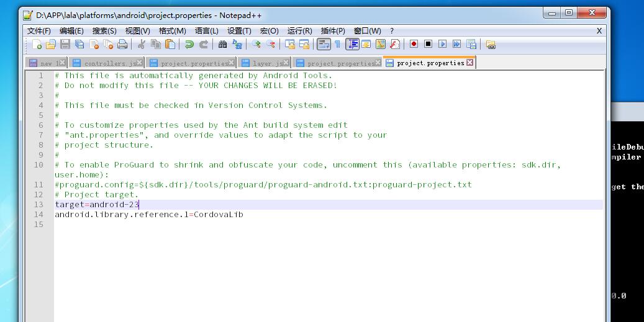Place cursor on target=android-23 line
The width and height of the screenshot is (644, 322).
pos(97,204)
